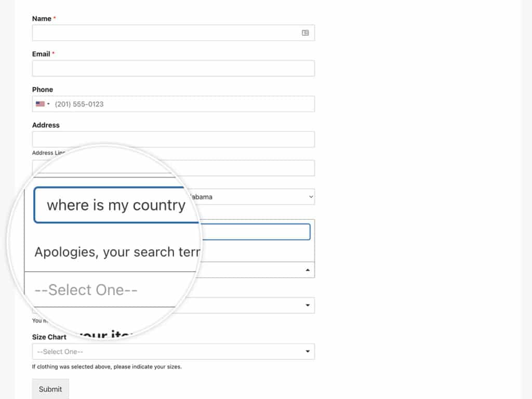Click the contact autofill icon in the Name field
Screen dimensions: 532x399
[x=307, y=32]
